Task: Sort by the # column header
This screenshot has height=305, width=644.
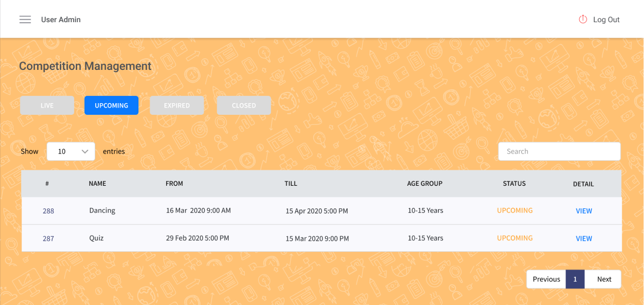Action: click(x=47, y=184)
